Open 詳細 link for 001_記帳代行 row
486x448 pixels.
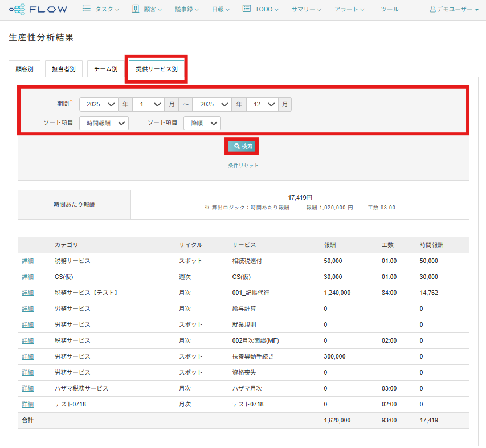coord(27,293)
